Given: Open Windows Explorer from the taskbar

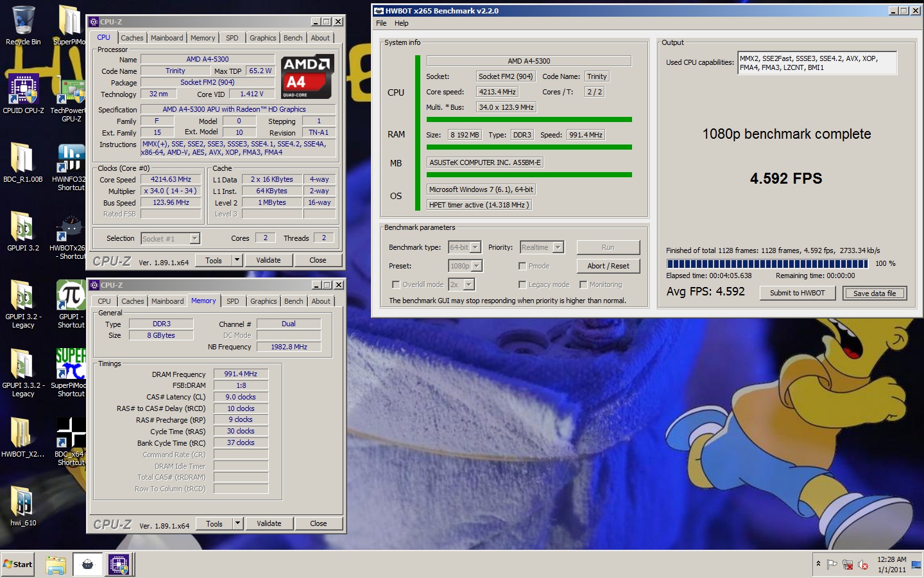Looking at the screenshot, I should point(56,565).
